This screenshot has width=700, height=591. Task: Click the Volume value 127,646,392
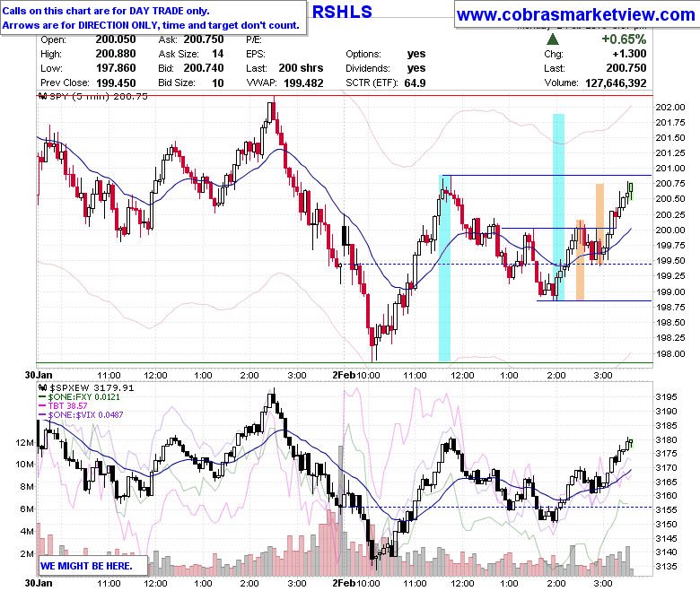[x=616, y=83]
